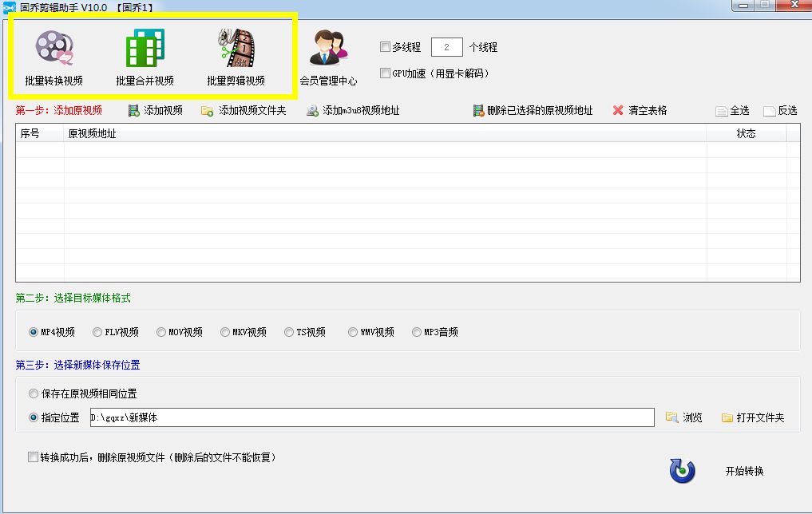Click the 全选 text label
Image resolution: width=812 pixels, height=514 pixels.
tap(739, 111)
